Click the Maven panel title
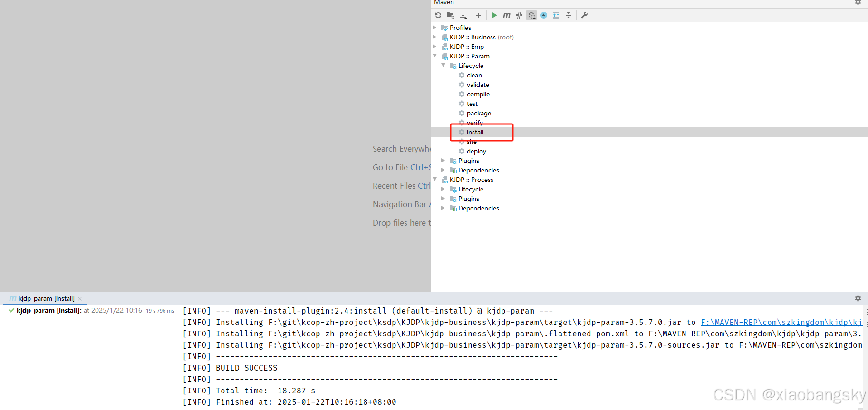This screenshot has height=410, width=868. (x=444, y=2)
